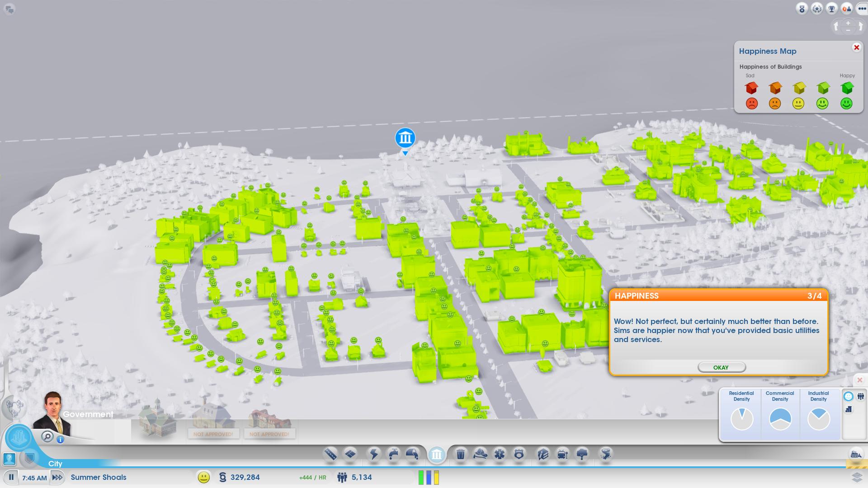Select the Mass transit bus icon

point(562,454)
